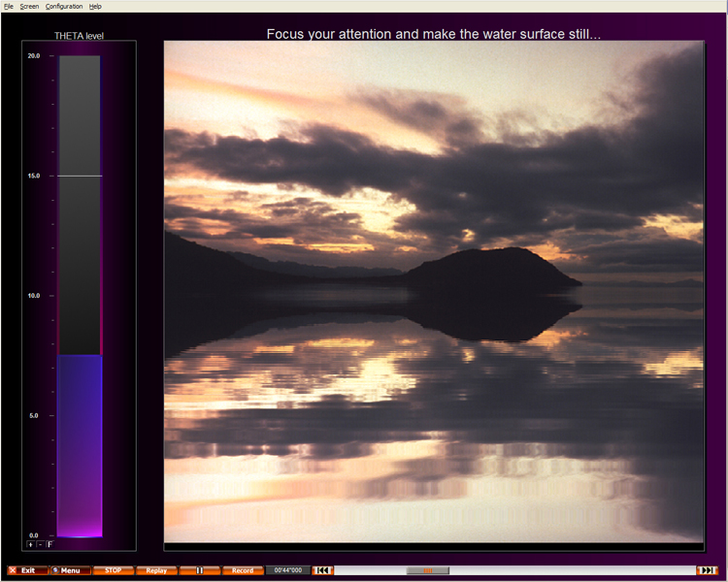The image size is (728, 582).
Task: Open the Configuration menu
Action: click(64, 6)
